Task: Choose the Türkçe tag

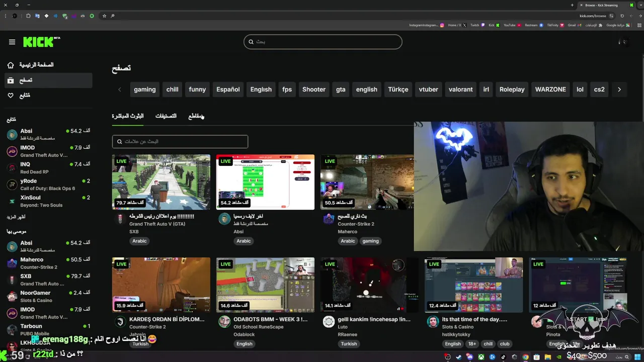Action: pyautogui.click(x=398, y=89)
